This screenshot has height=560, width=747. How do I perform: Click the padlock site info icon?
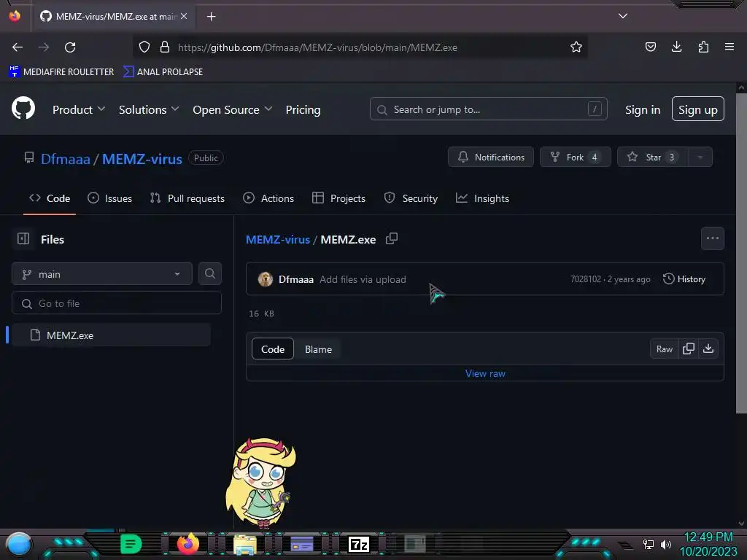165,47
